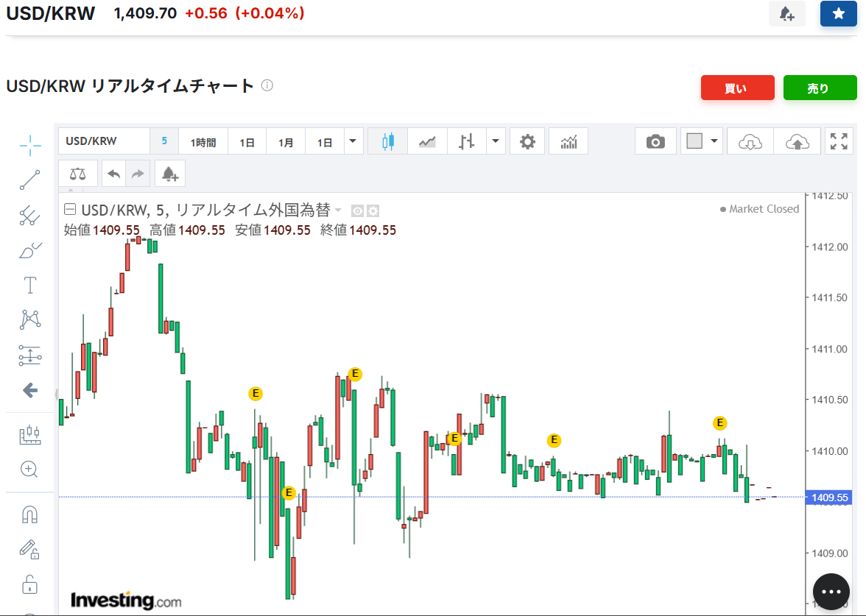Select the trend line drawing tool
This screenshot has width=866, height=616.
[x=30, y=180]
